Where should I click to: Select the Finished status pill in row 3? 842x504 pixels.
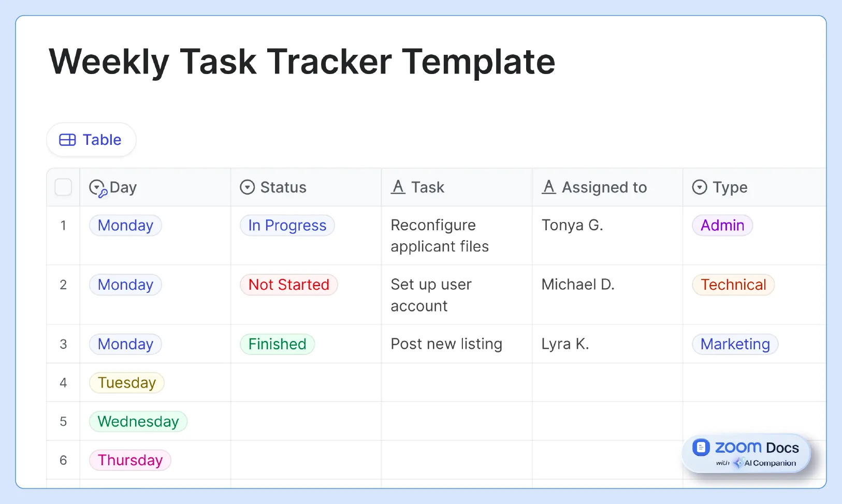(x=277, y=344)
